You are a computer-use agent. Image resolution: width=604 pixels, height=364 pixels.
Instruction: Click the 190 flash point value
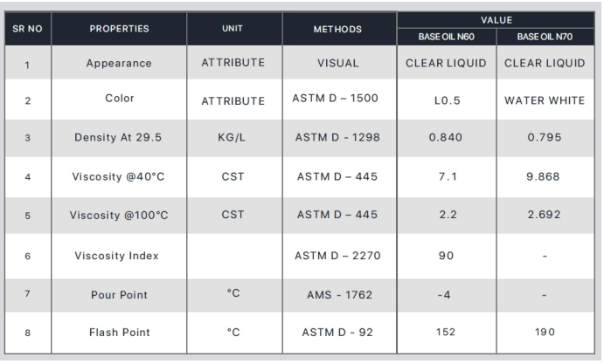point(545,333)
